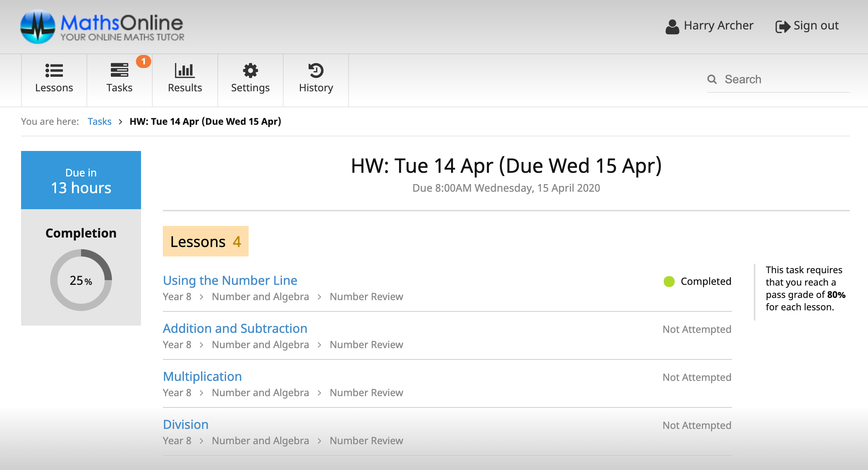The height and width of the screenshot is (470, 868).
Task: Click the MathsOnline pulse logo
Action: click(37, 27)
